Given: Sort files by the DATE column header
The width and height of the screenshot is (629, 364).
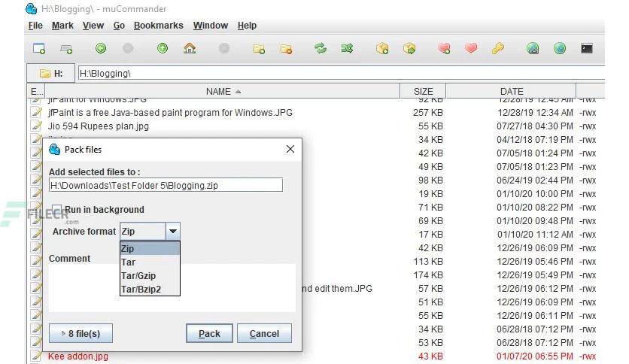Looking at the screenshot, I should [x=511, y=92].
